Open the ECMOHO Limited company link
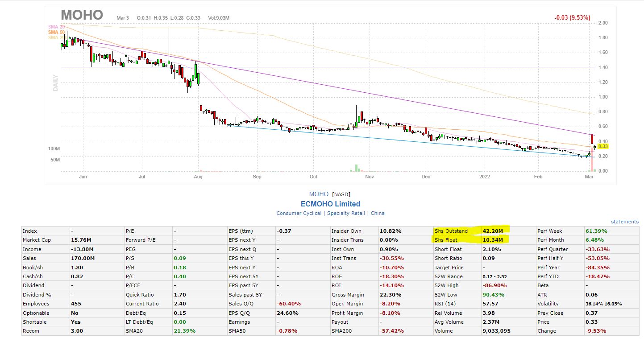644x342 pixels. pyautogui.click(x=330, y=204)
